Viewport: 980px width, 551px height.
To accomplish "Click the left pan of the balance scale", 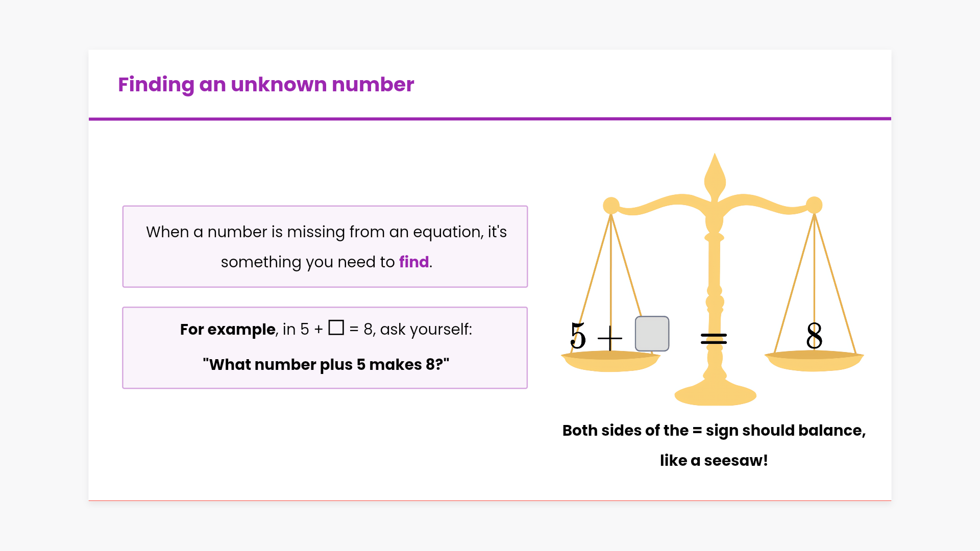I will 610,362.
